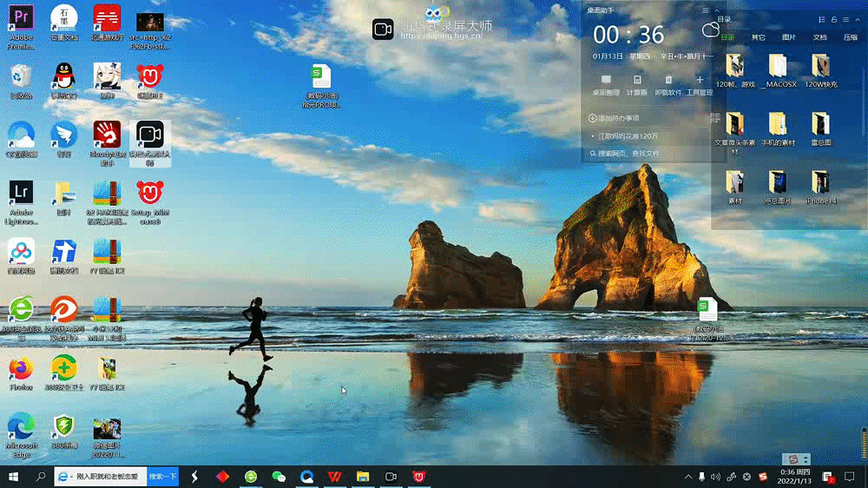Open the 手机的素材 folder

tap(778, 129)
